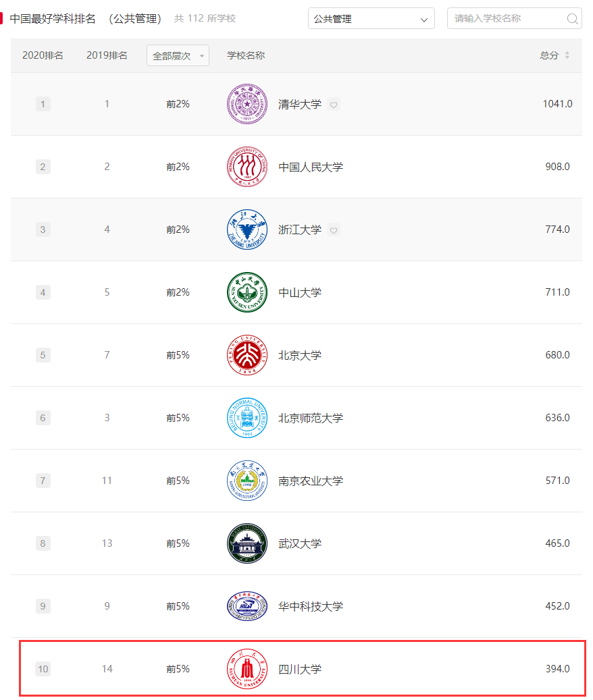Click the 华中科技大学 name link
Screen dimensions: 593x700
[x=309, y=605]
